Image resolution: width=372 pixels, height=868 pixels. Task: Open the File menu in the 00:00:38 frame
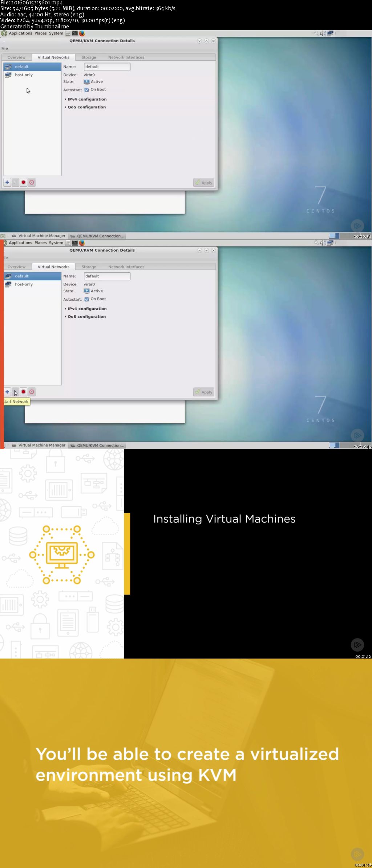(5, 48)
